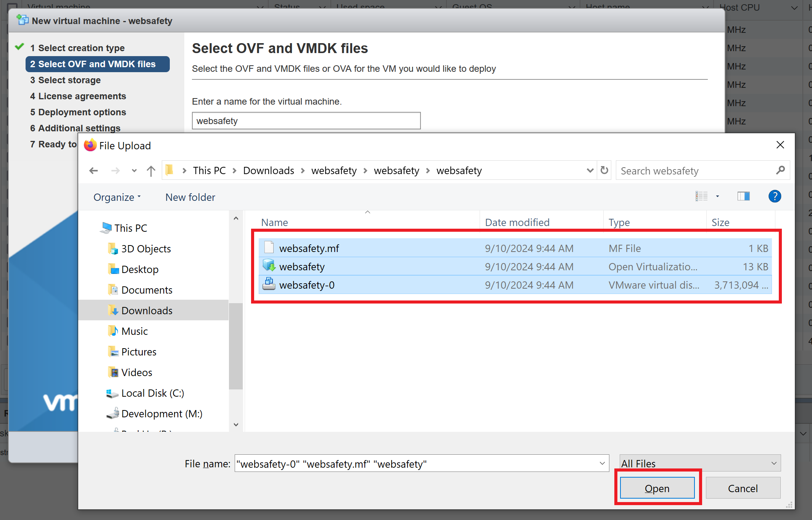Click the folder icon in address bar

[x=170, y=170]
